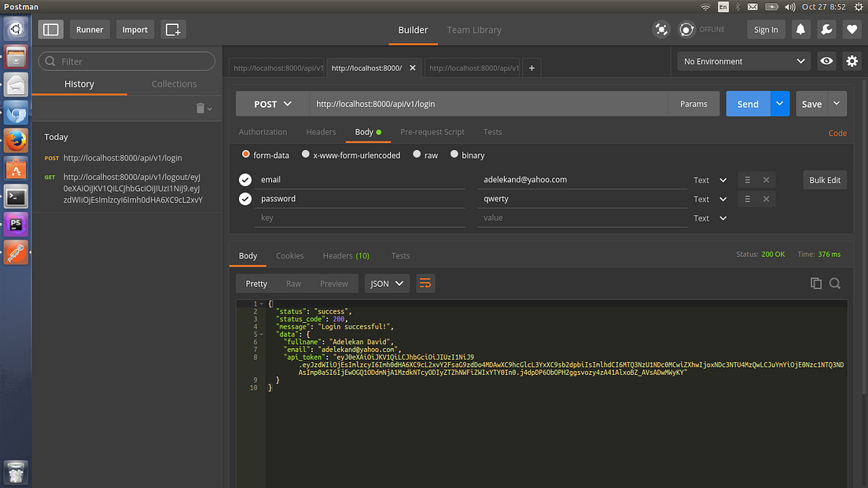Expand the No Environment dropdown
This screenshot has width=868, height=488.
(742, 61)
